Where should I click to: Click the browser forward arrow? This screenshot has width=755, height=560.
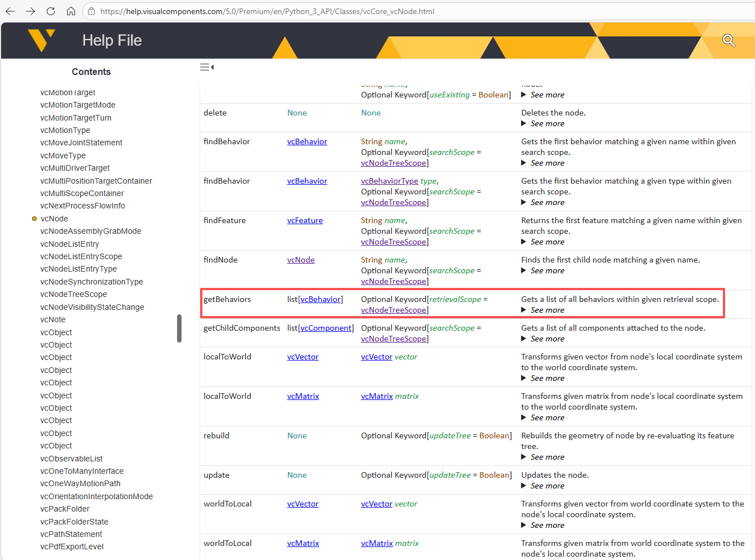click(x=30, y=11)
